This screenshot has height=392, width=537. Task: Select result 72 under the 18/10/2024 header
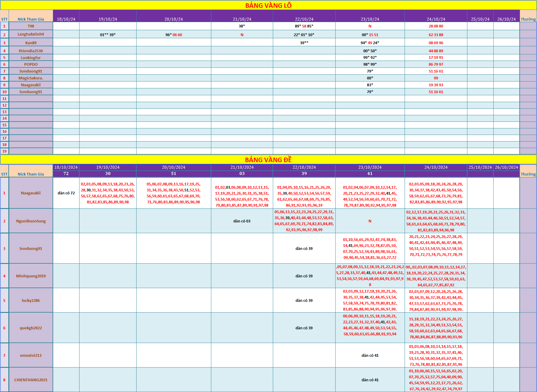tap(66, 173)
